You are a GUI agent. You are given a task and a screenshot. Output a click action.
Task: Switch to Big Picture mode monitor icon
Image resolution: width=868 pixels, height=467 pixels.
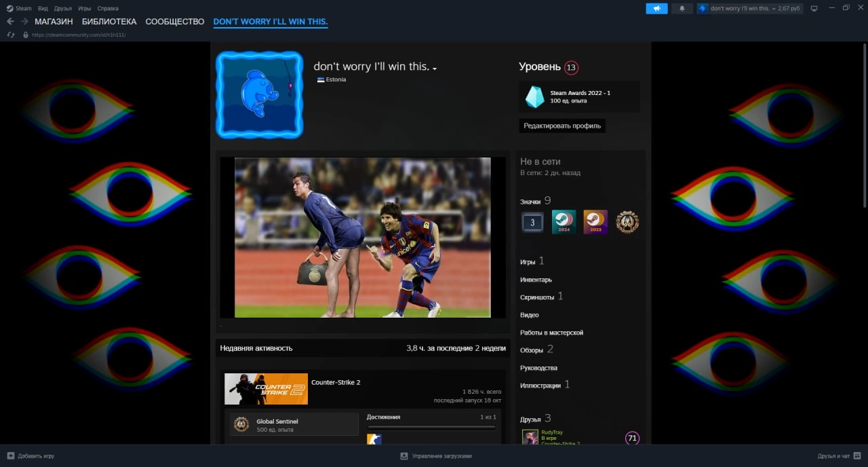pyautogui.click(x=814, y=8)
